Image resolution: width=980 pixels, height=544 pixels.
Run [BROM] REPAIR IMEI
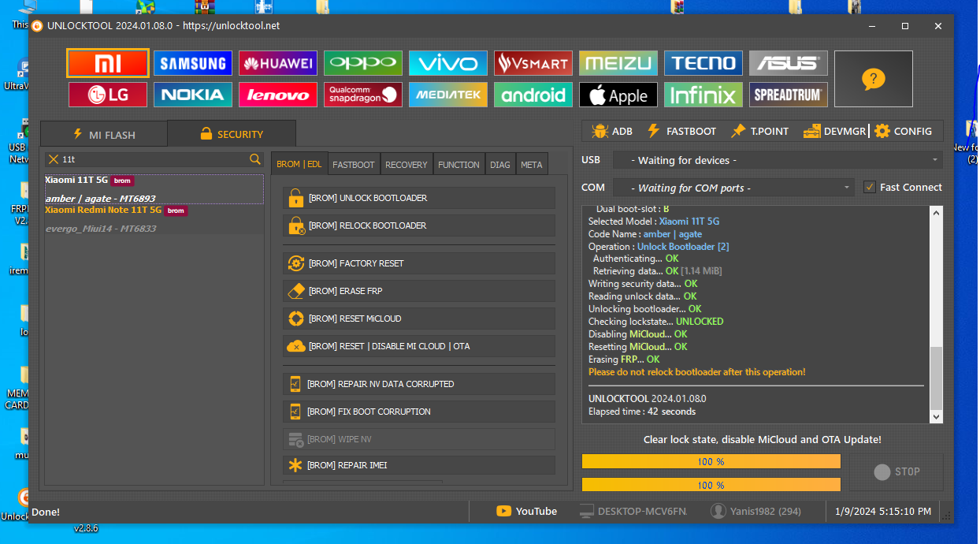[419, 465]
